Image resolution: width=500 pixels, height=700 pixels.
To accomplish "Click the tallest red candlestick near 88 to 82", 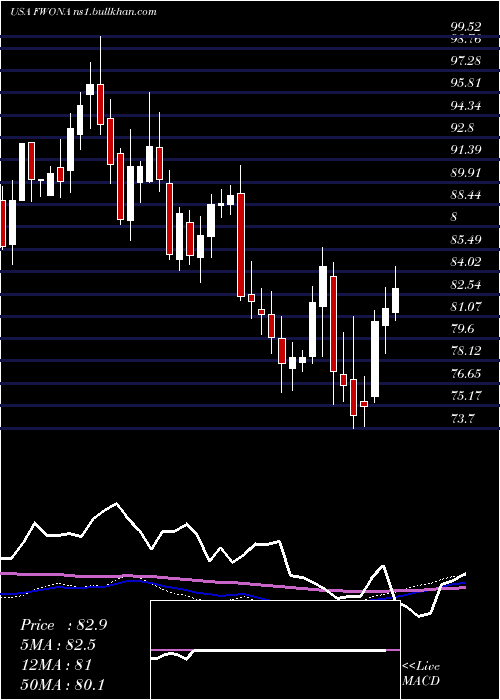I will [x=241, y=245].
